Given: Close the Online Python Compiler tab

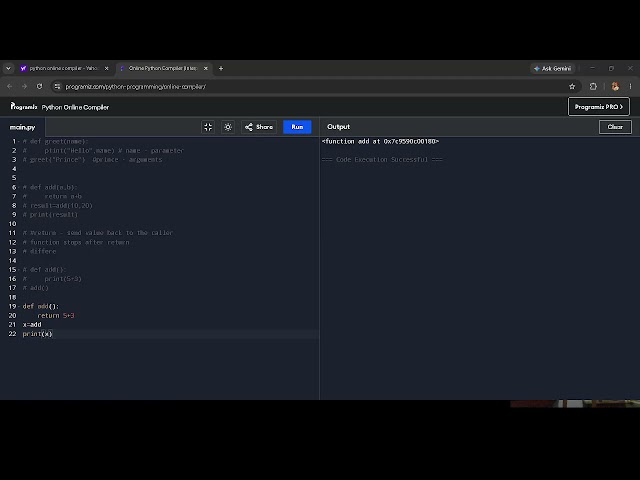Looking at the screenshot, I should coord(206,68).
